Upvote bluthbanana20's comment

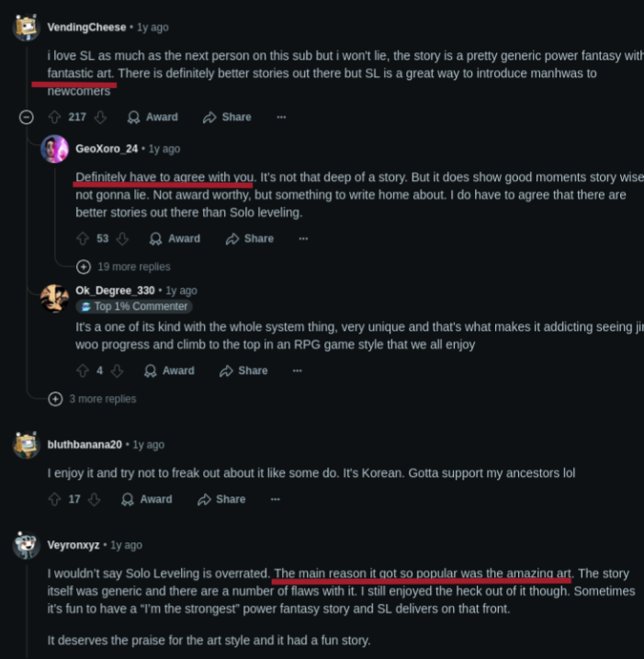54,499
